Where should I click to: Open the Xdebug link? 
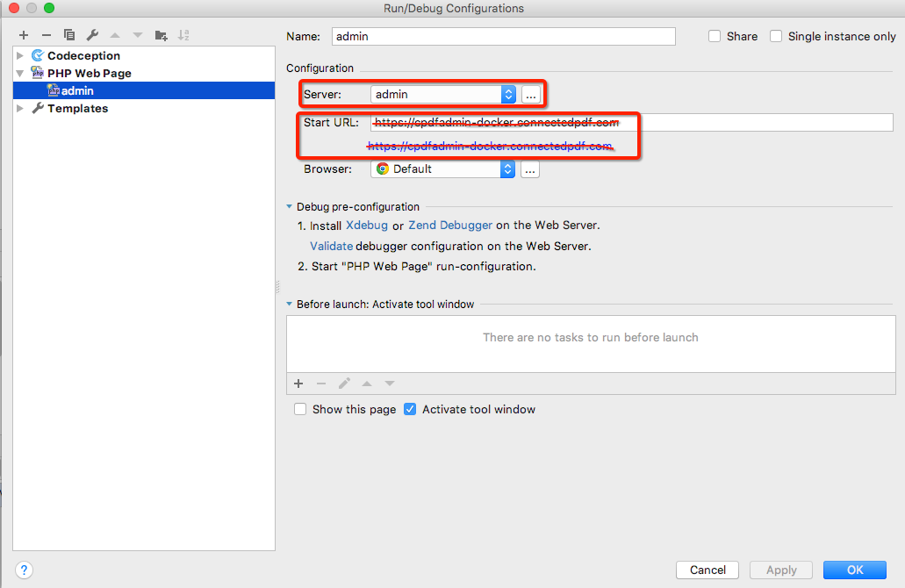point(367,225)
